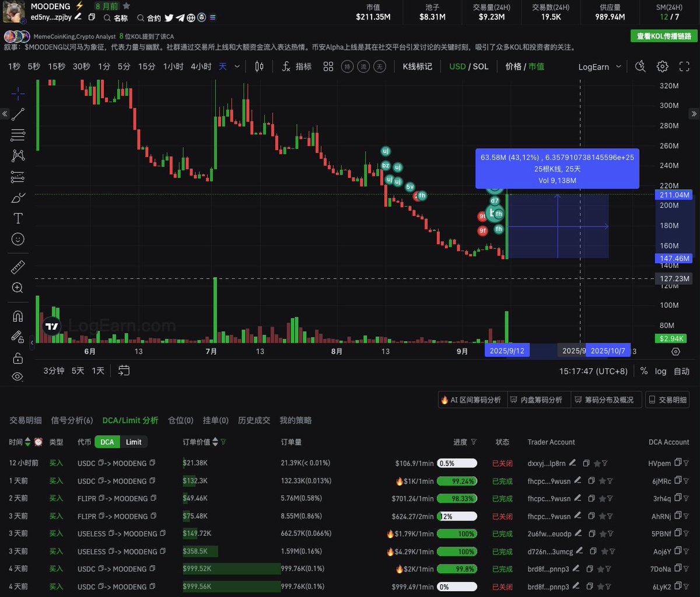Open AI 区间筹码分析
700x597 pixels.
click(x=471, y=400)
